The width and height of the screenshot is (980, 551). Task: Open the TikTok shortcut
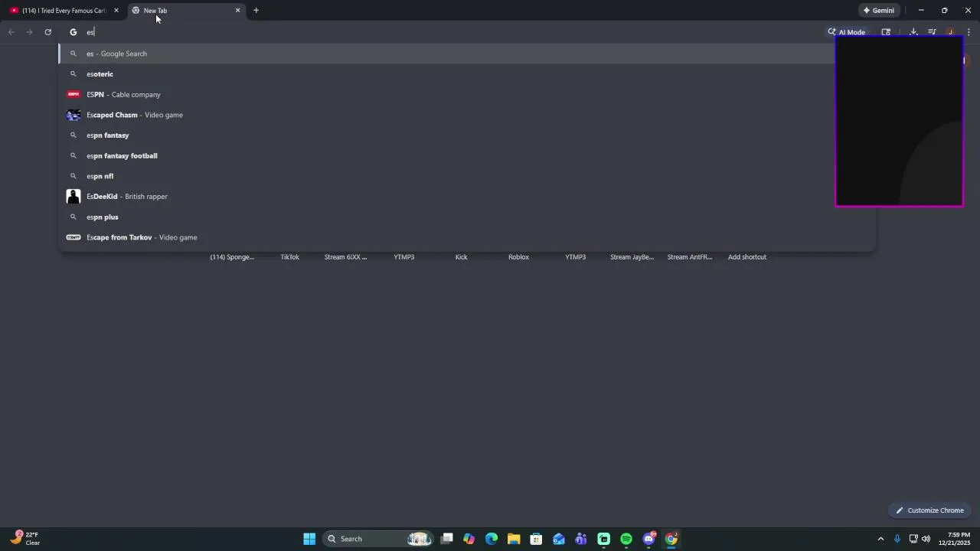point(289,257)
